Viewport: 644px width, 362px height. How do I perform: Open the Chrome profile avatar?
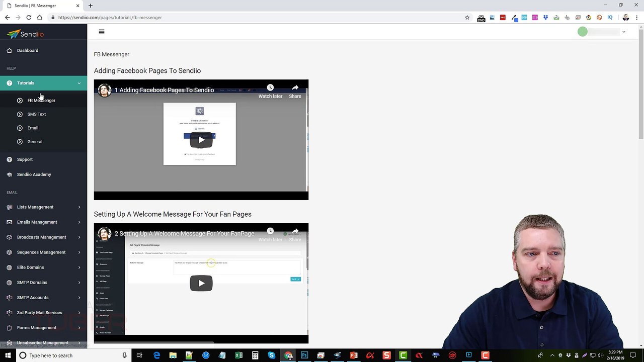click(x=626, y=18)
